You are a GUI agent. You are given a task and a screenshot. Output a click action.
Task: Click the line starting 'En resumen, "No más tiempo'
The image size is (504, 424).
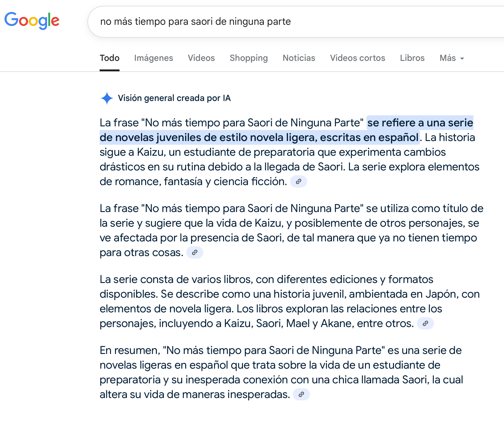pyautogui.click(x=281, y=350)
